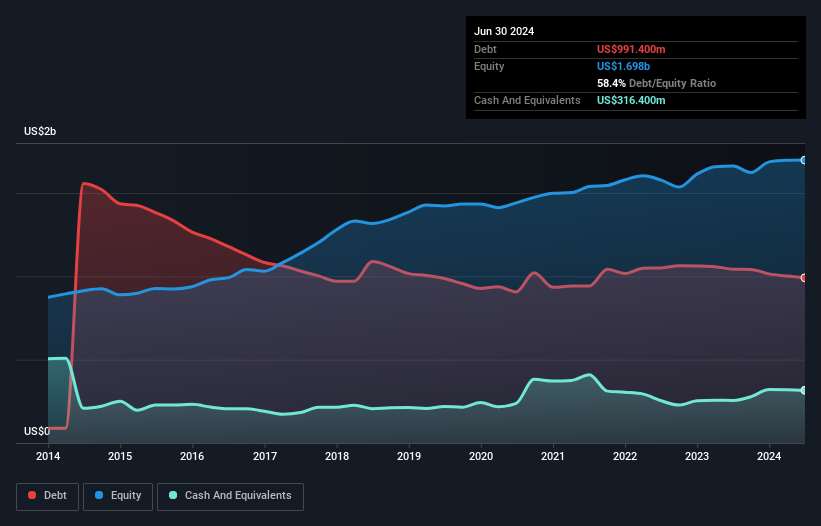Screen dimensions: 821x526
Task: Click the 58.4% Debt/Equity Ratio text
Action: pos(656,83)
